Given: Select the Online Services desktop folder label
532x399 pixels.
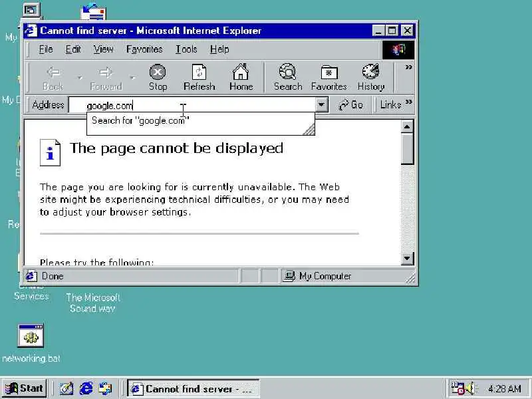Looking at the screenshot, I should tap(31, 293).
